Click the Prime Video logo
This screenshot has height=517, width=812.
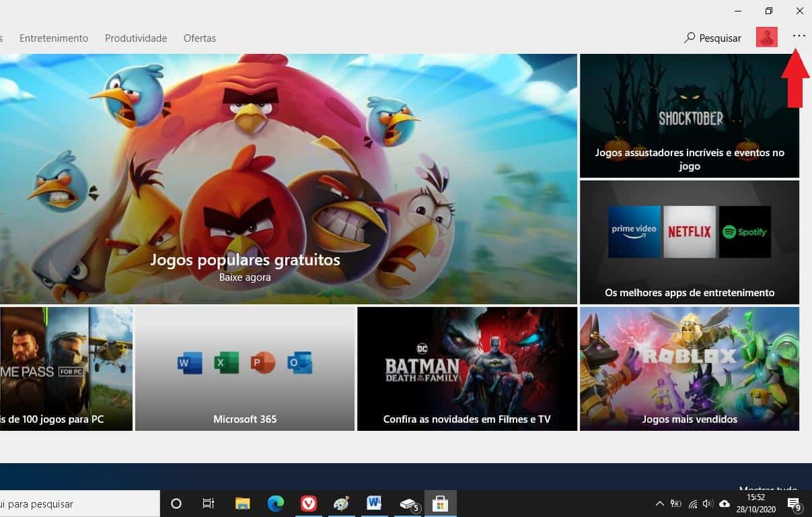point(634,232)
